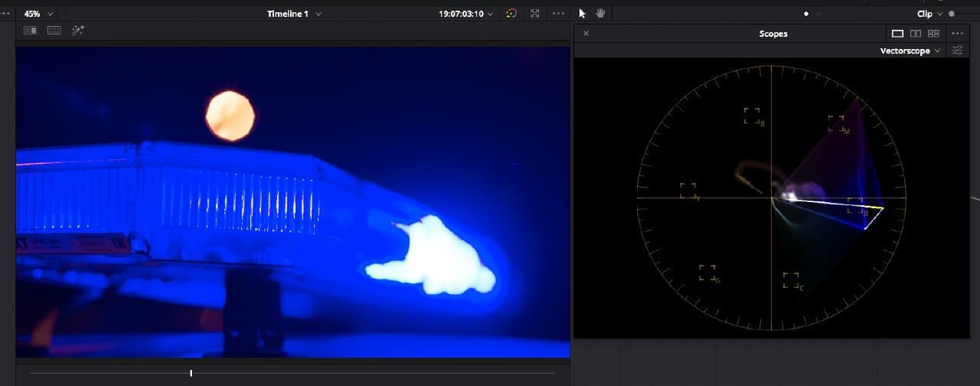
Task: Click the viewer scrub bar track
Action: click(292, 373)
